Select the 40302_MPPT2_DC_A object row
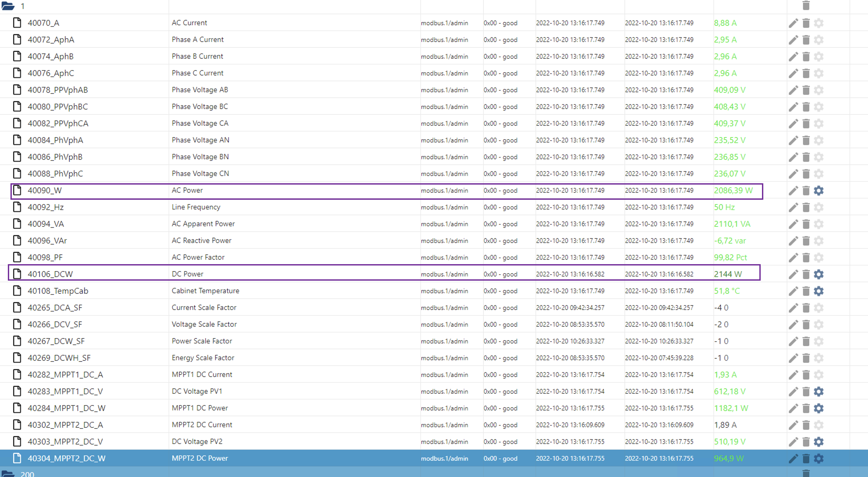868x477 pixels. pos(65,425)
